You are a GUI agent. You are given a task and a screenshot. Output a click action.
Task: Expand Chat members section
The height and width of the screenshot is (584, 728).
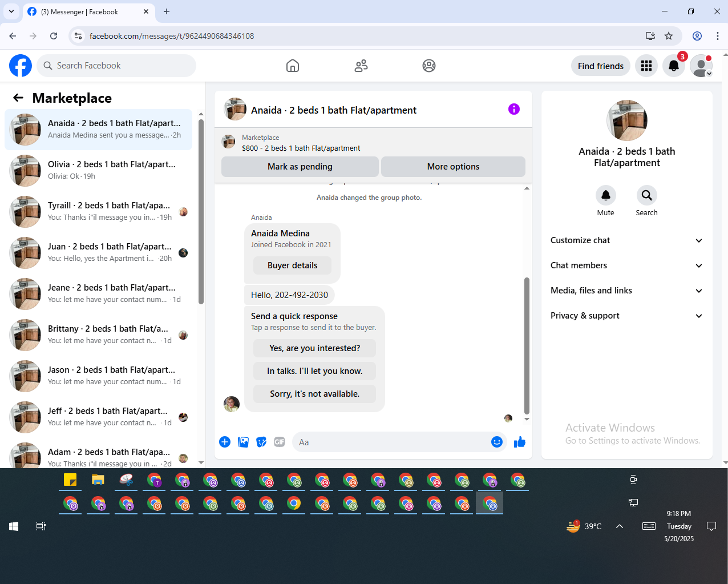point(626,265)
